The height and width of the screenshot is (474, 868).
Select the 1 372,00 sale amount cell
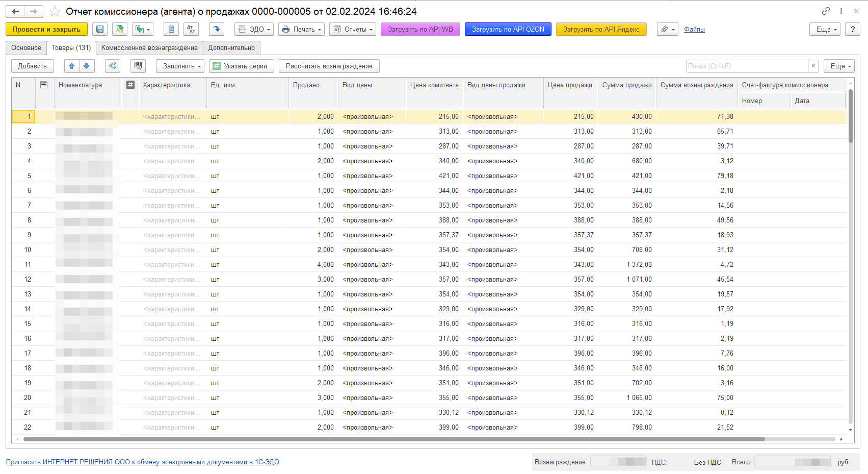click(x=627, y=265)
